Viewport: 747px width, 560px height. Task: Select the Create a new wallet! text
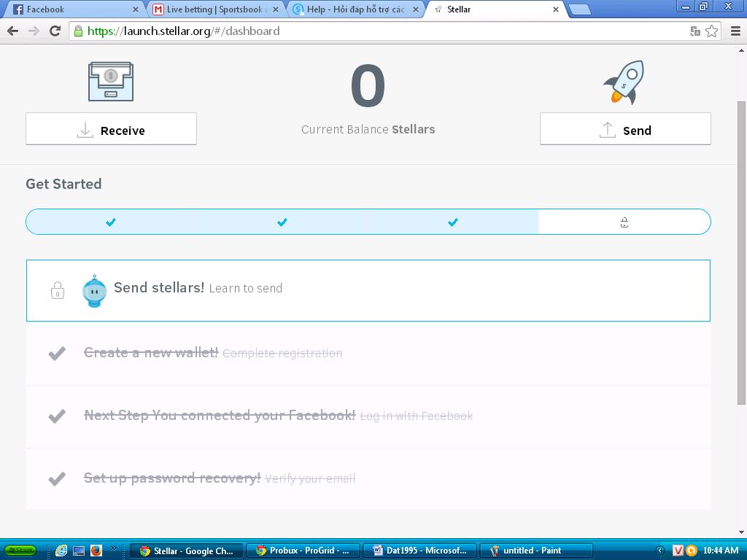click(151, 352)
